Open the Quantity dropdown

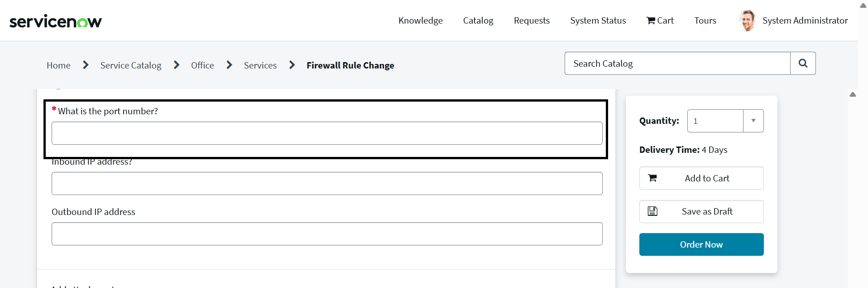pos(753,121)
